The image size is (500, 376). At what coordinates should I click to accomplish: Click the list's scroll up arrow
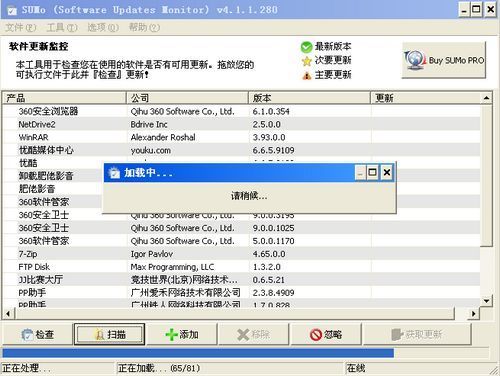click(486, 98)
